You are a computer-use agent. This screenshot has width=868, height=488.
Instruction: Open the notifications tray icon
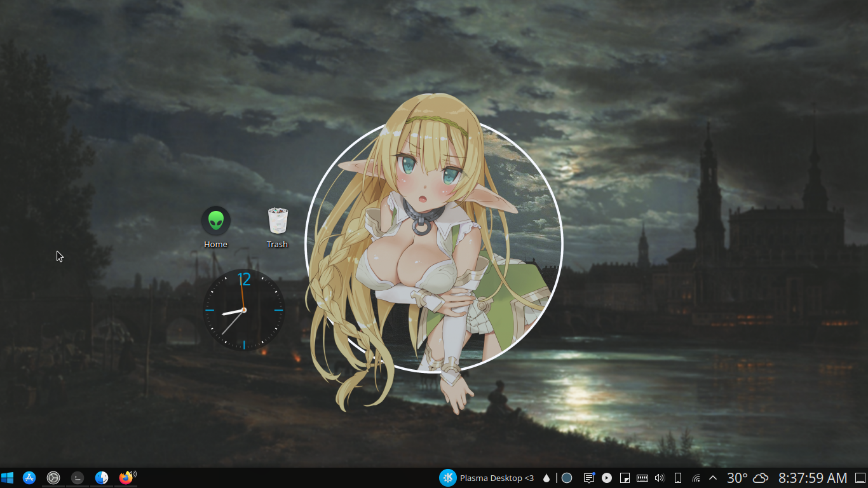pyautogui.click(x=589, y=478)
